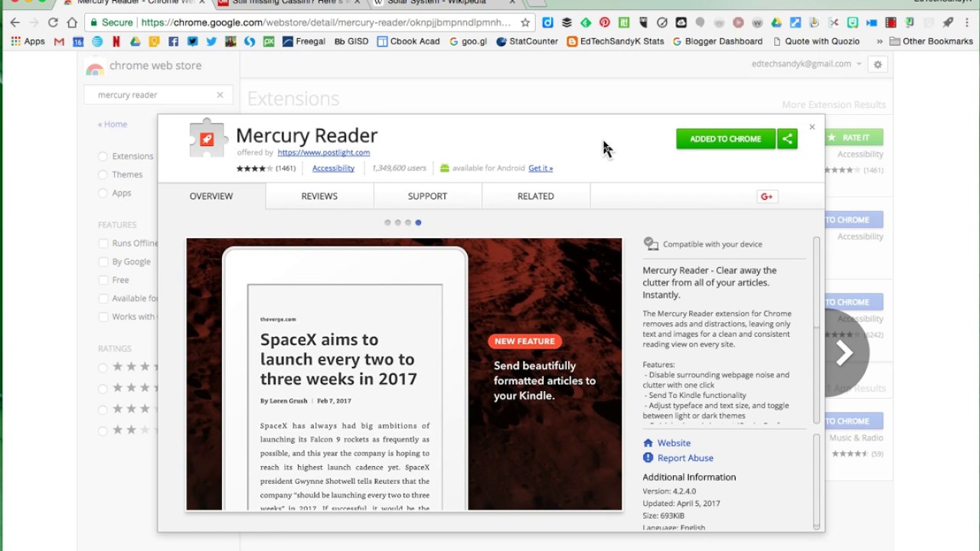Tick the Free feature checkbox

(x=103, y=280)
